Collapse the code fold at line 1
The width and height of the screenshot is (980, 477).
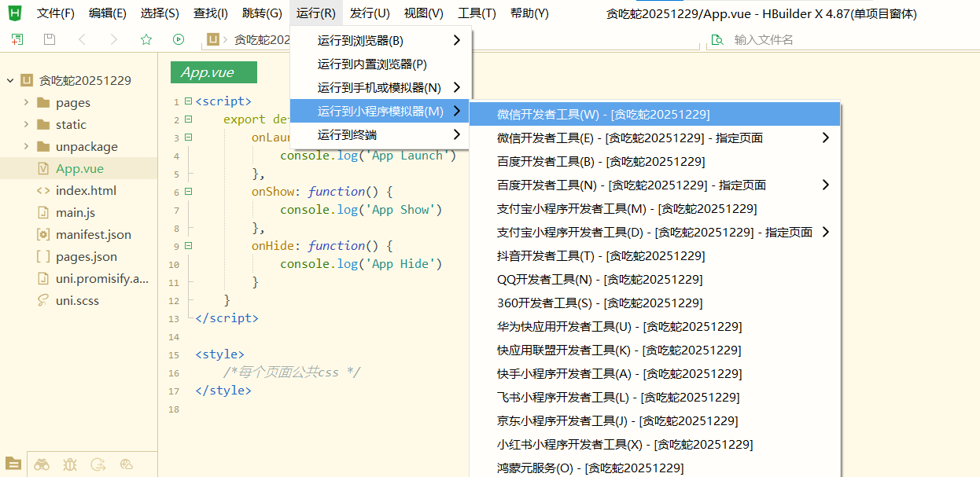188,101
